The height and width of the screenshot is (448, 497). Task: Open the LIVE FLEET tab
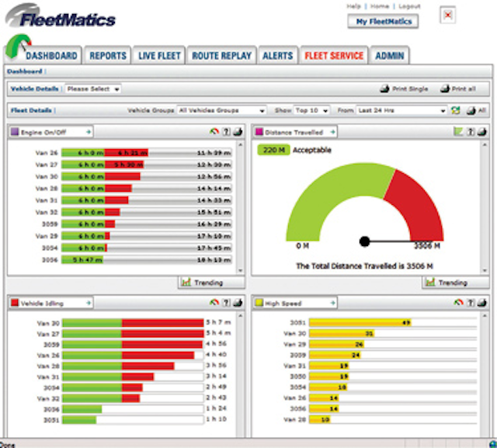click(x=159, y=56)
